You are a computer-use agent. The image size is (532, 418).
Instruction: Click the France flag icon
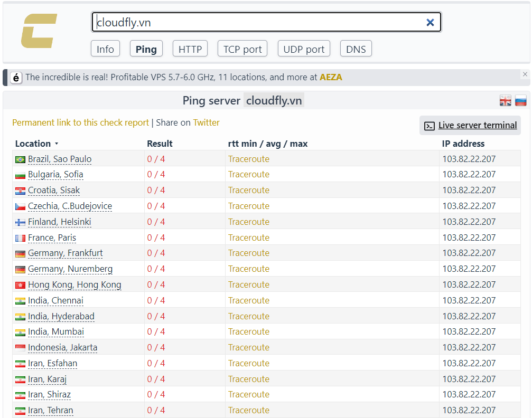click(21, 239)
